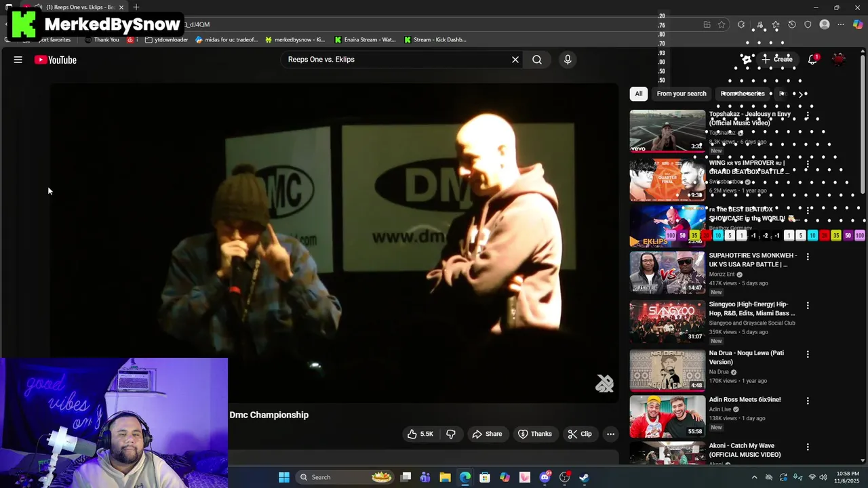Dislike the video
The width and height of the screenshot is (868, 488).
[x=451, y=434]
